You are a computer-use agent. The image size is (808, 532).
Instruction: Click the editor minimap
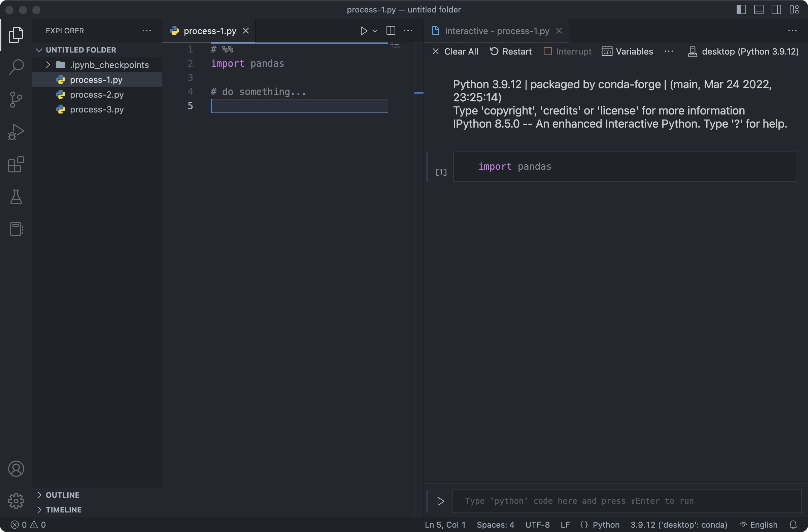(395, 45)
